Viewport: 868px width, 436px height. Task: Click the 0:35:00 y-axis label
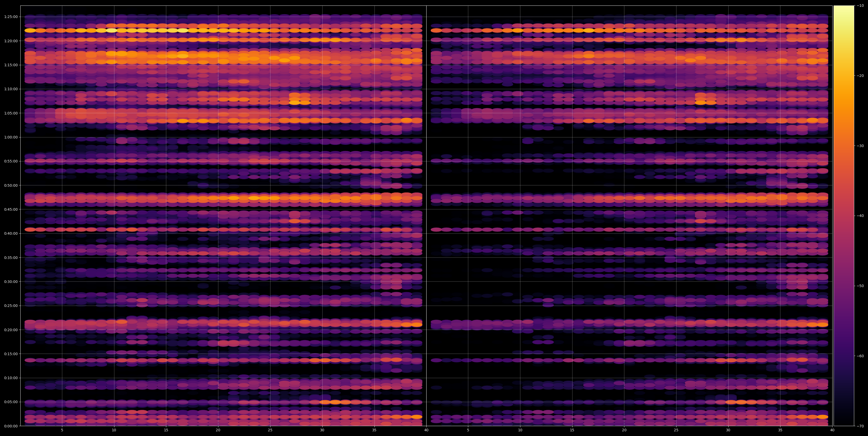click(11, 258)
